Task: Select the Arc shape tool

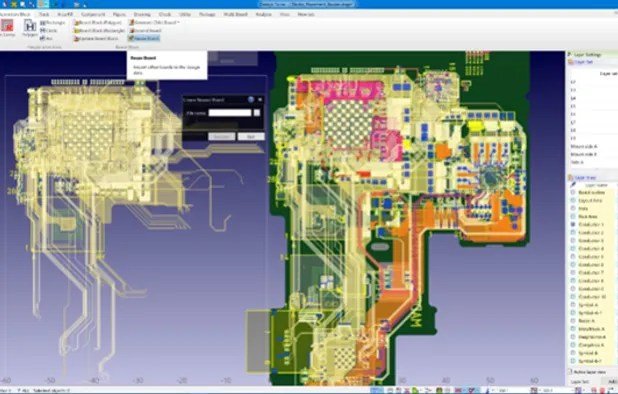Action: click(x=46, y=38)
